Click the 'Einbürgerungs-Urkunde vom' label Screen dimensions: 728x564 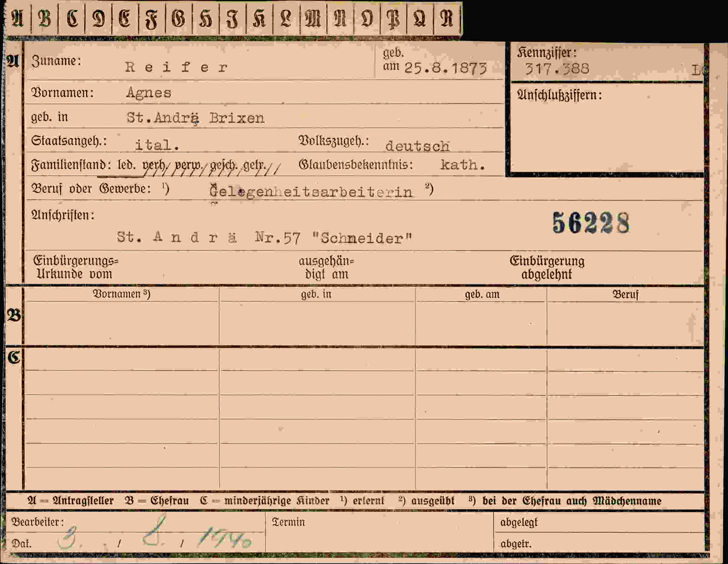(76, 267)
